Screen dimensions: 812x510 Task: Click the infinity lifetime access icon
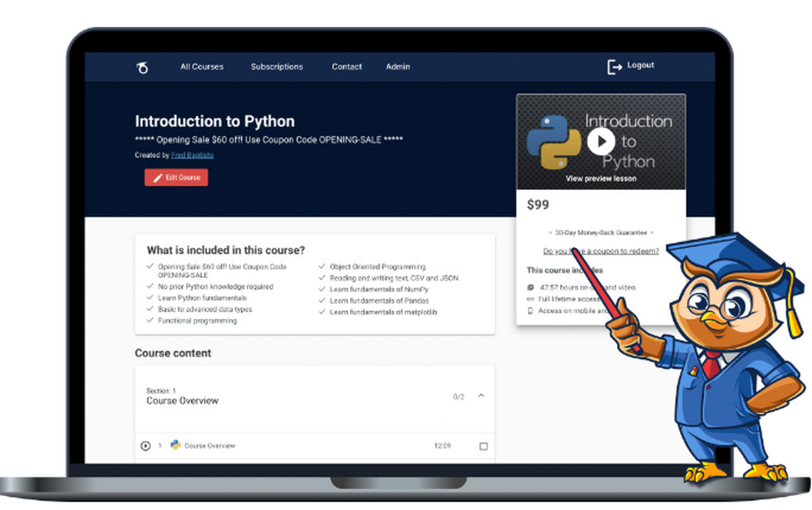(530, 300)
